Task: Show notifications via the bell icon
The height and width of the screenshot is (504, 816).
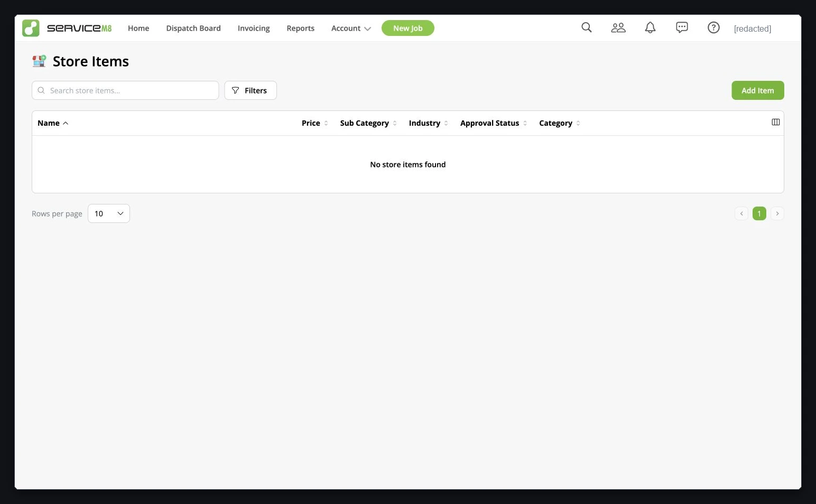Action: point(650,27)
